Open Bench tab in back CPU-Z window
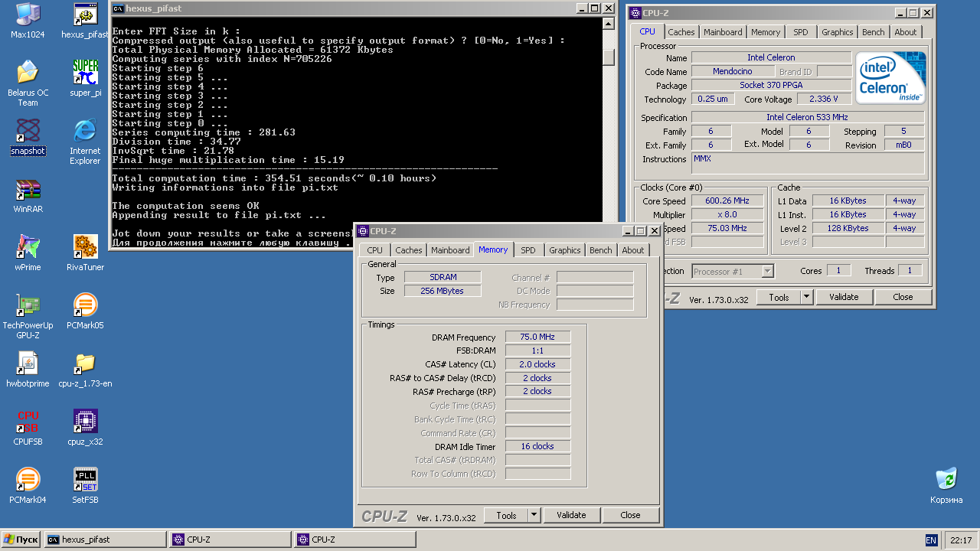This screenshot has height=551, width=980. pyautogui.click(x=874, y=32)
